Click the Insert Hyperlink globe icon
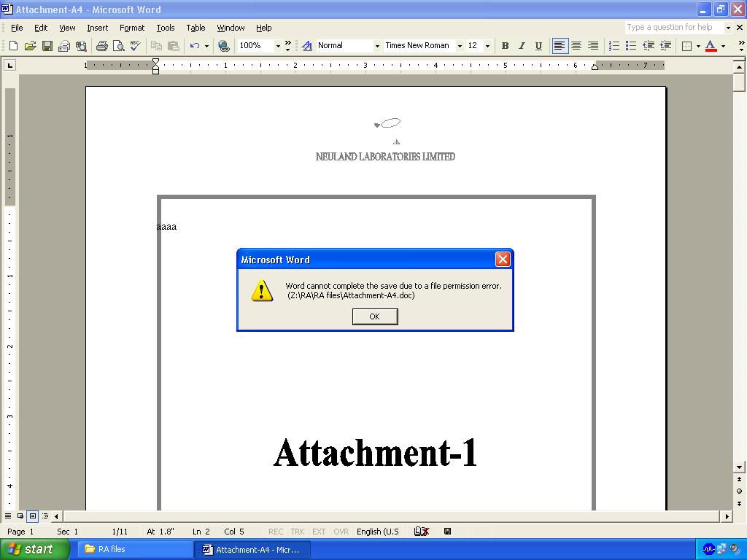This screenshot has height=560, width=747. 224,46
